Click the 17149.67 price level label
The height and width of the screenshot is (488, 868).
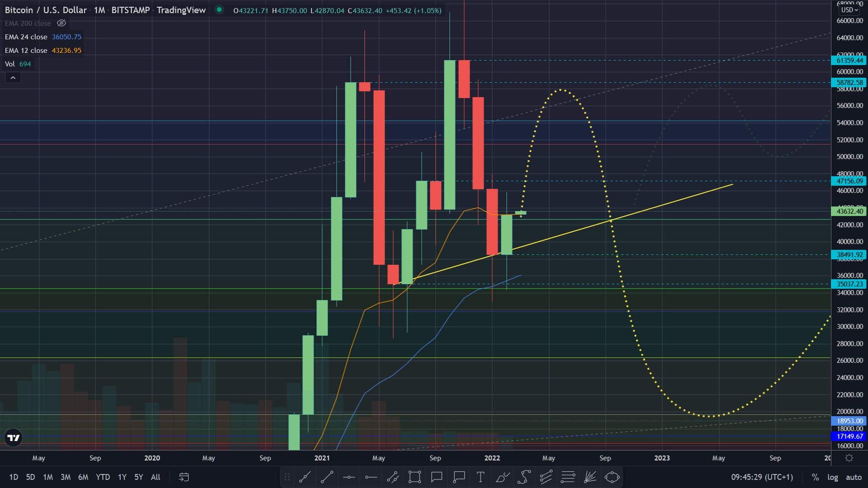[849, 436]
